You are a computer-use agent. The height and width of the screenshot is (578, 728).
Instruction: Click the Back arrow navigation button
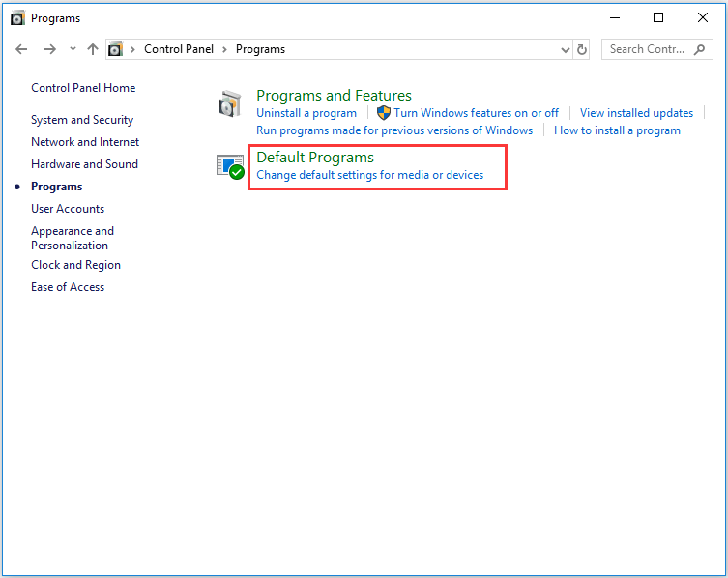tap(21, 49)
